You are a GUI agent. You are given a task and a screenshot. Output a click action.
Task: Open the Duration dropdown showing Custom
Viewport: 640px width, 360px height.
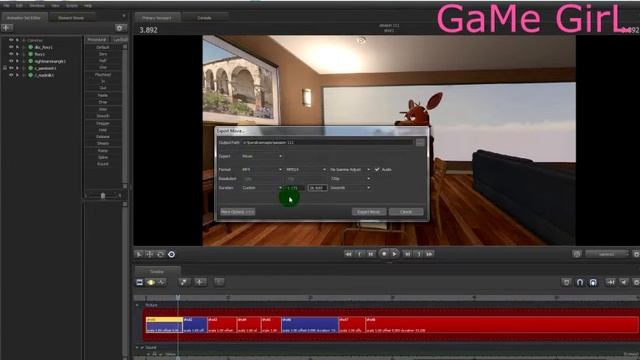[262, 188]
